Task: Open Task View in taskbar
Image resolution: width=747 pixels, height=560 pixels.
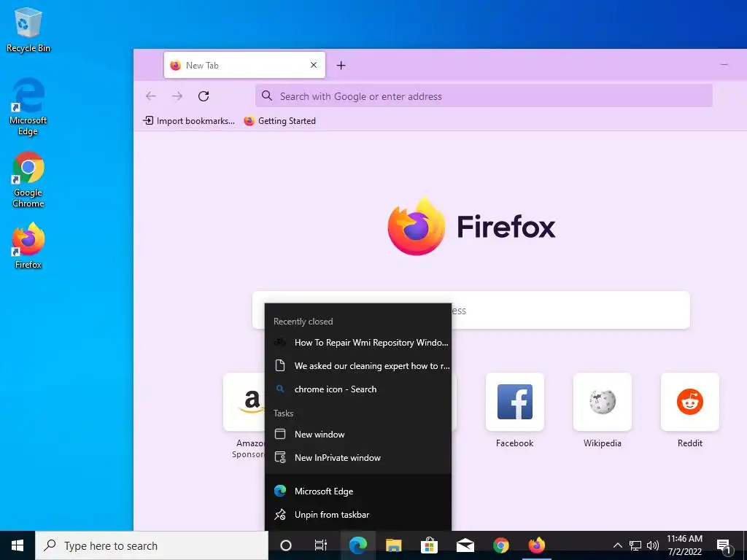Action: click(321, 545)
